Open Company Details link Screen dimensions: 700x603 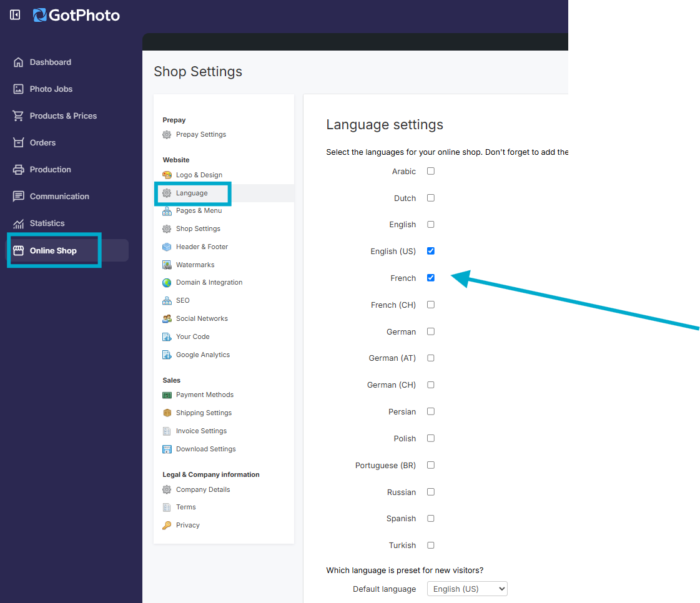click(x=203, y=489)
